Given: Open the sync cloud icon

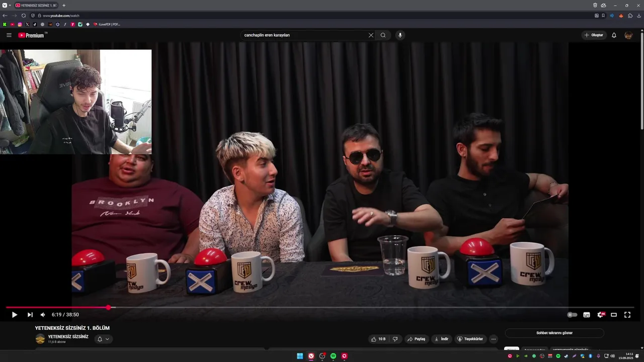Looking at the screenshot, I should pos(603,5).
